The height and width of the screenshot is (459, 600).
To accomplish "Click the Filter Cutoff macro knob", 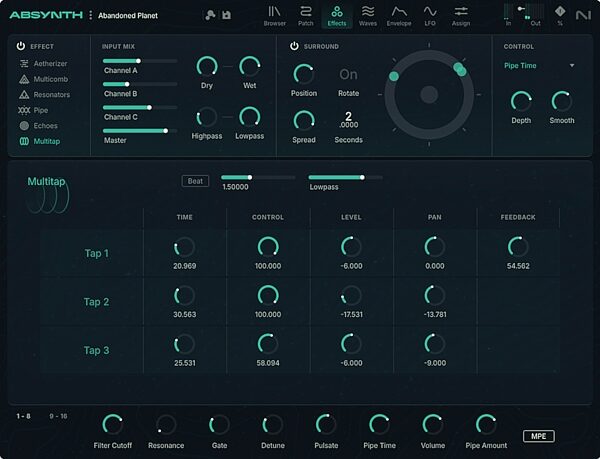I will coord(112,425).
